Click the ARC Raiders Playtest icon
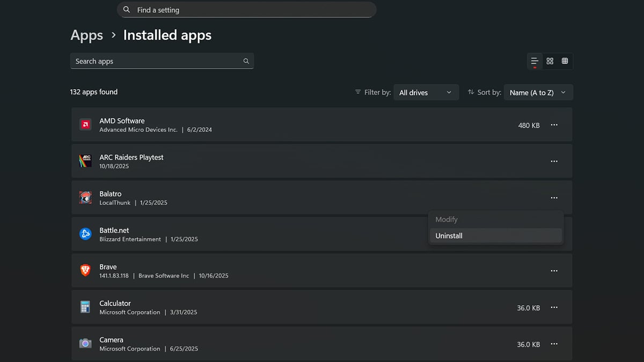Image resolution: width=644 pixels, height=362 pixels. pos(85,160)
